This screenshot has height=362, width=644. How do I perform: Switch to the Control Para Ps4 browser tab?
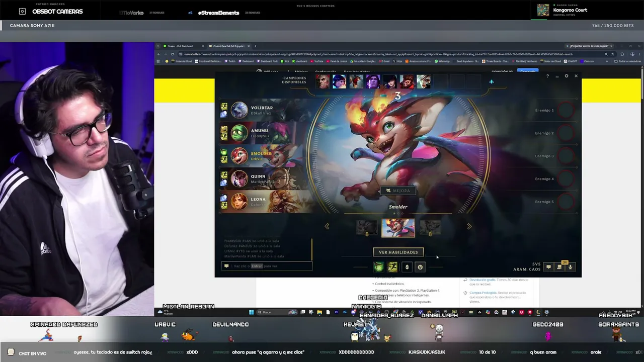coord(227,46)
